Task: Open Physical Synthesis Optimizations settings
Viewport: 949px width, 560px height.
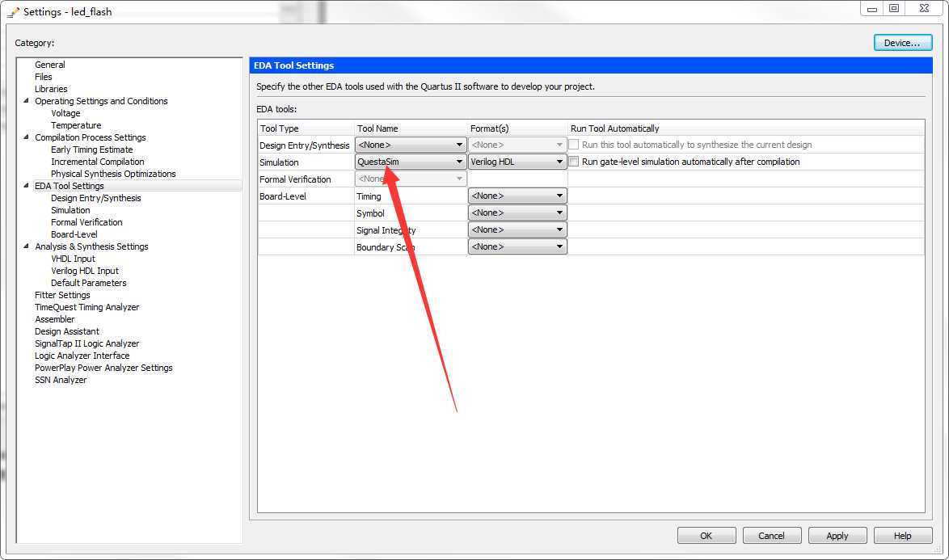Action: pos(113,174)
